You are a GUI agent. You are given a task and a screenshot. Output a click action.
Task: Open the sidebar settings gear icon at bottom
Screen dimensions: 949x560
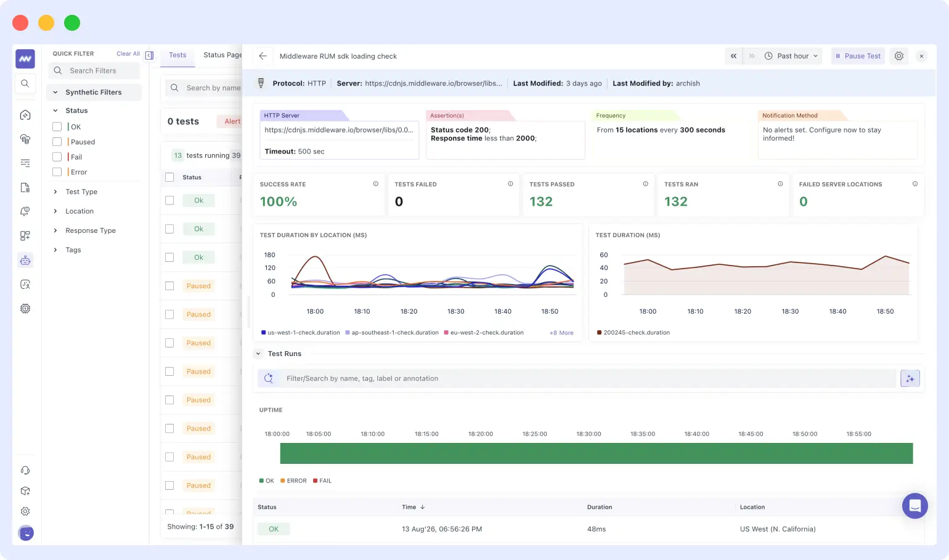pos(25,511)
